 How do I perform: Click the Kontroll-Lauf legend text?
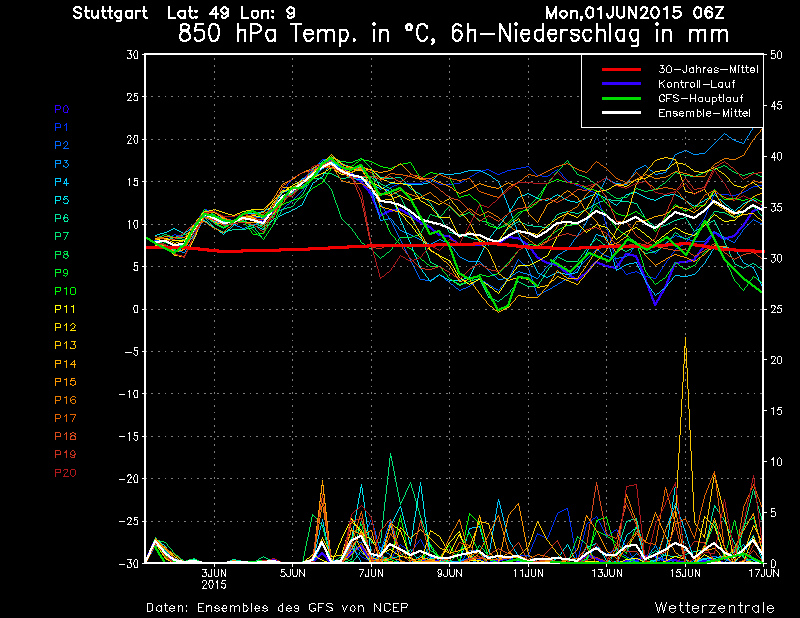696,84
